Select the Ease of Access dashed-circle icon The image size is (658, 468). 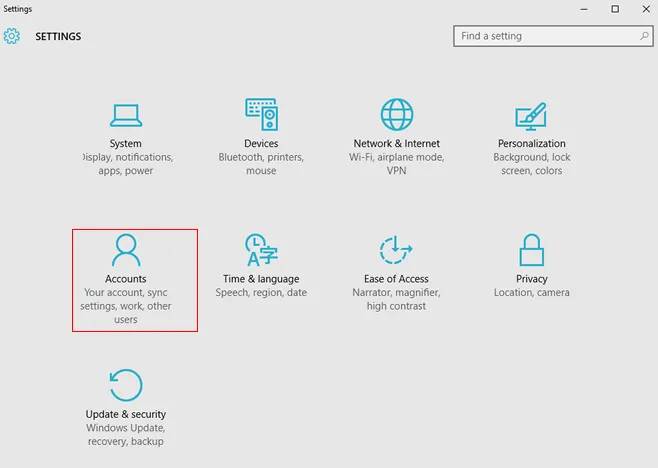[x=397, y=250]
